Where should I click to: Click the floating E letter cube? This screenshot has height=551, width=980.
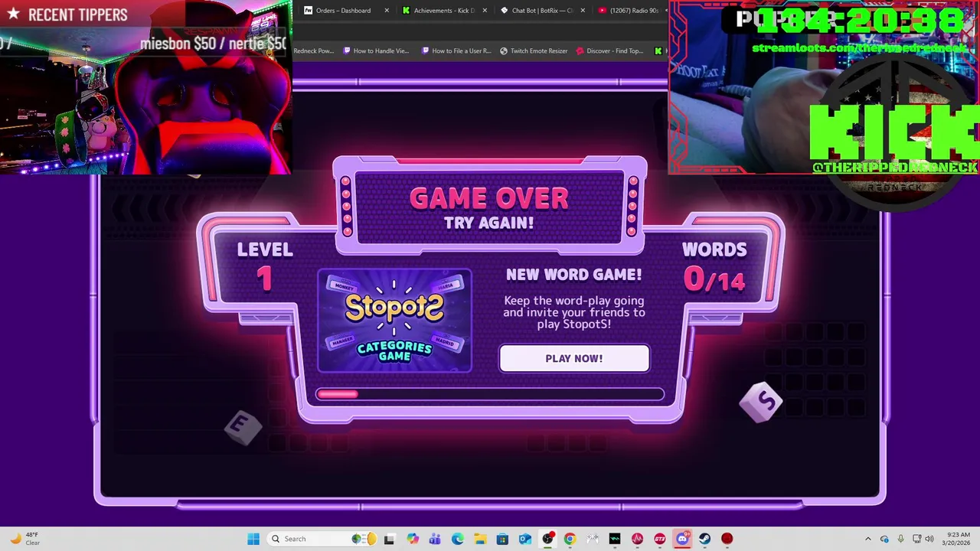click(243, 426)
